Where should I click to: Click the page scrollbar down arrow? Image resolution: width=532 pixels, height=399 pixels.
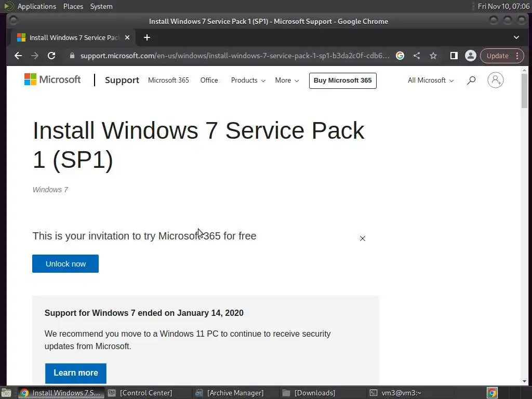525,381
